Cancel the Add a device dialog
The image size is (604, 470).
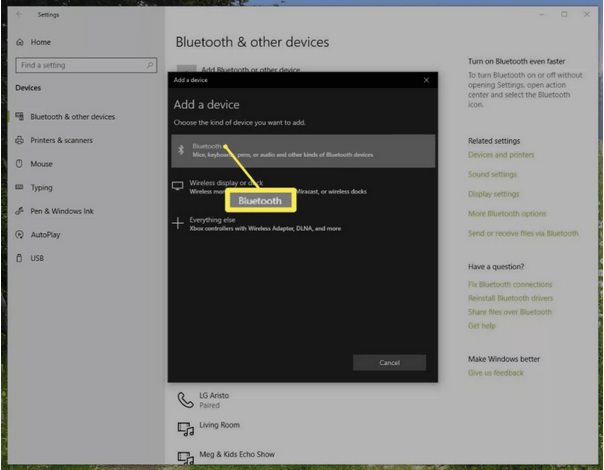(x=389, y=363)
